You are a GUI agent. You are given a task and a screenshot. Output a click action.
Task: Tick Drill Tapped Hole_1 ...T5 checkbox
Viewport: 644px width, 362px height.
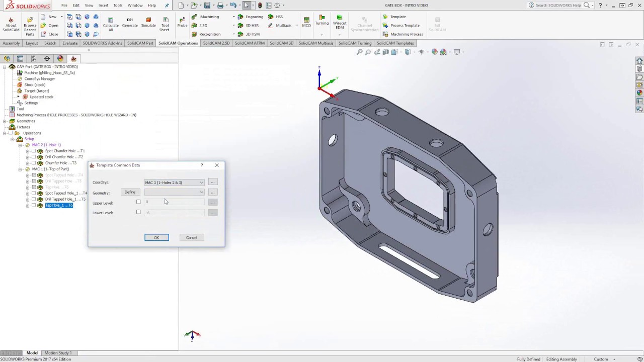[34, 199]
